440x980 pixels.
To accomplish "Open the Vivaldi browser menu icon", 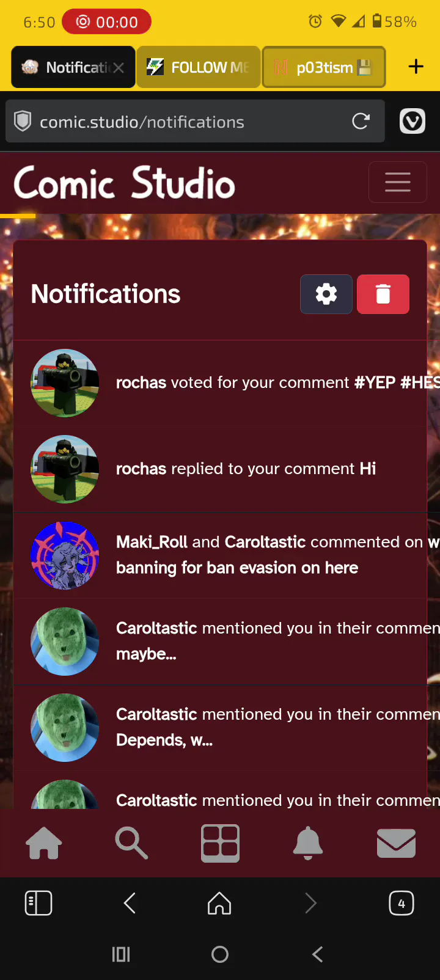I will [x=413, y=122].
